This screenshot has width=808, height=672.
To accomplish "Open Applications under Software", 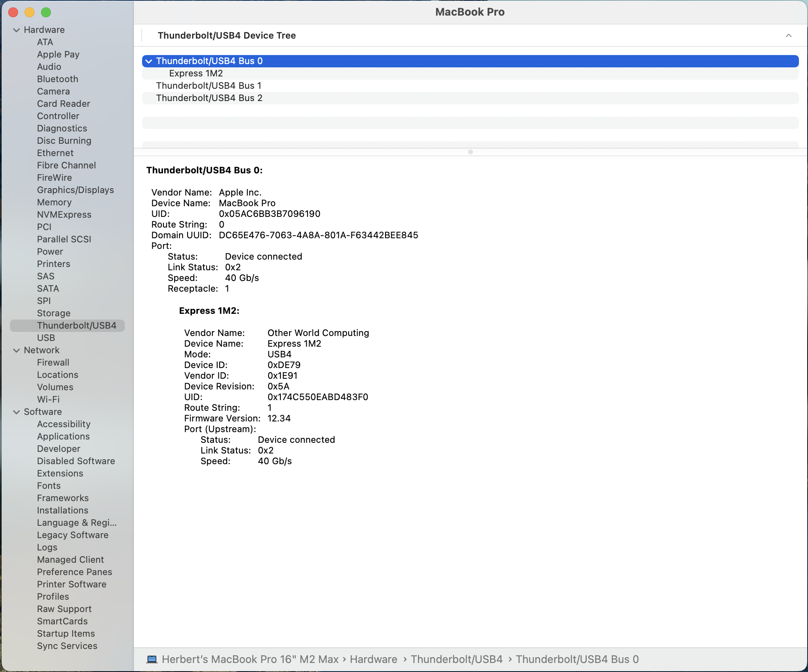I will (63, 437).
